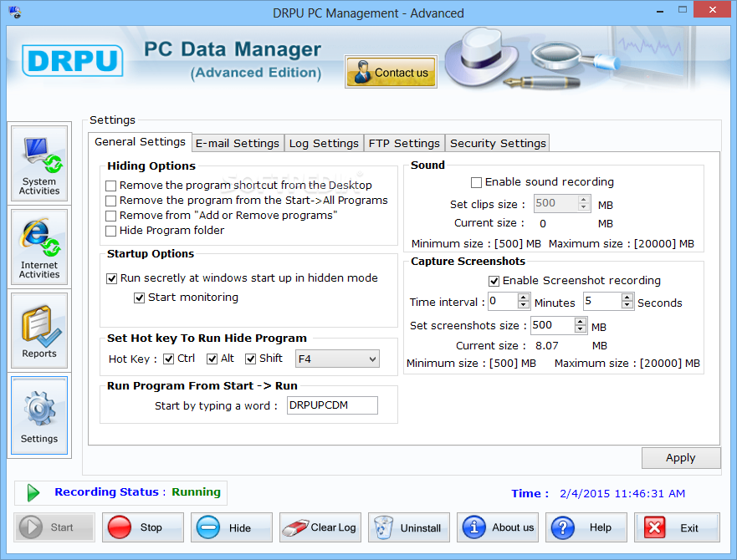
Task: Click the Uninstall recycle bin icon
Action: (383, 527)
